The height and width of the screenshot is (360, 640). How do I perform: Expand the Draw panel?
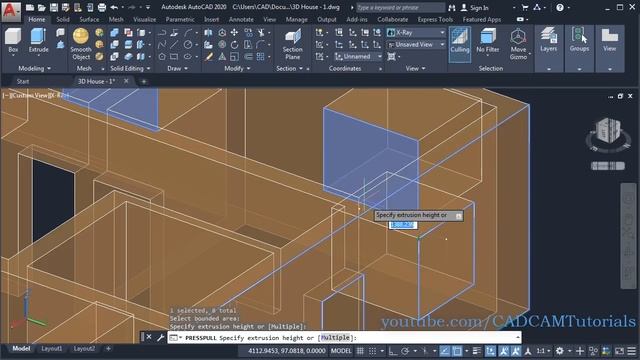tap(178, 69)
